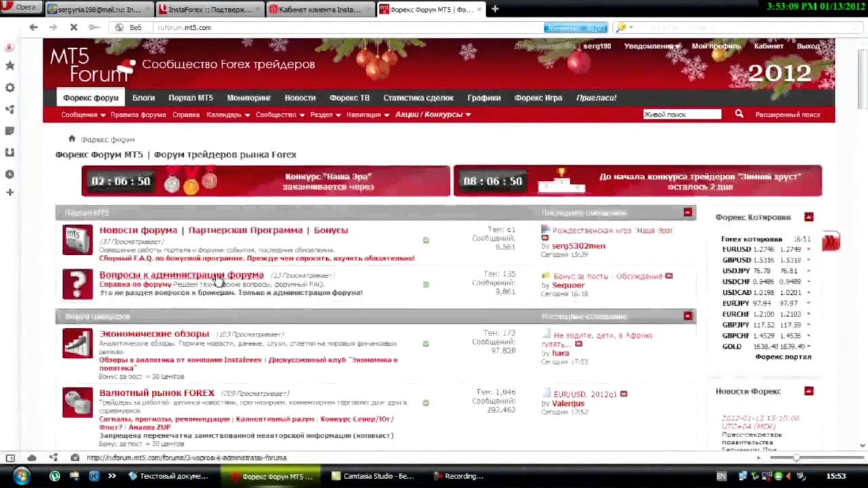Expand the Акции / Конкурсы dropdown

click(433, 115)
